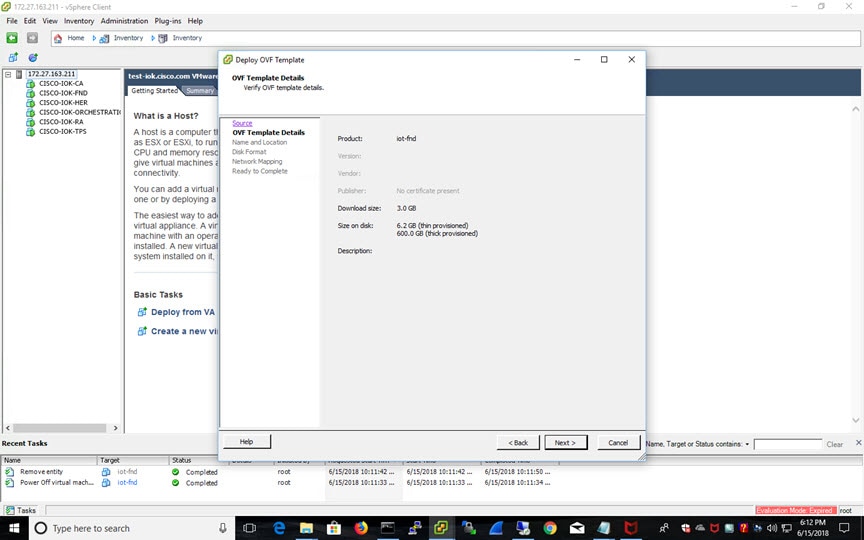Click iot-fnd target in Remove entity row

(127, 472)
